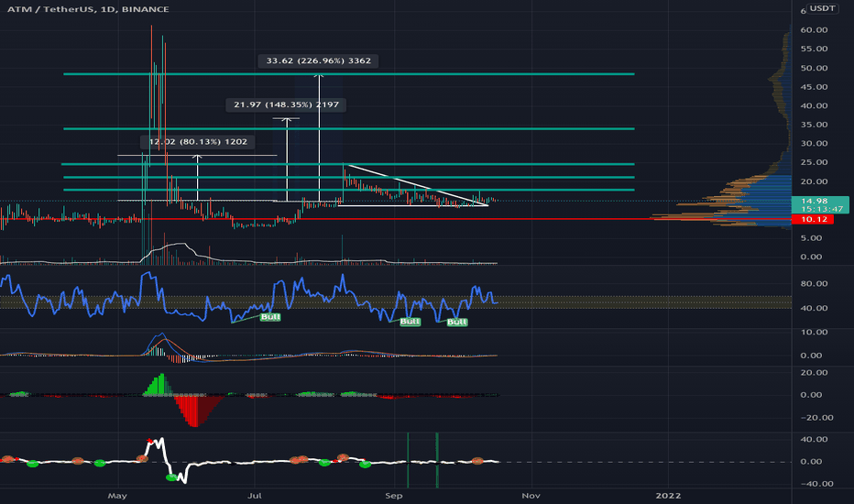Click the Sep date label
The width and height of the screenshot is (854, 504).
[394, 496]
